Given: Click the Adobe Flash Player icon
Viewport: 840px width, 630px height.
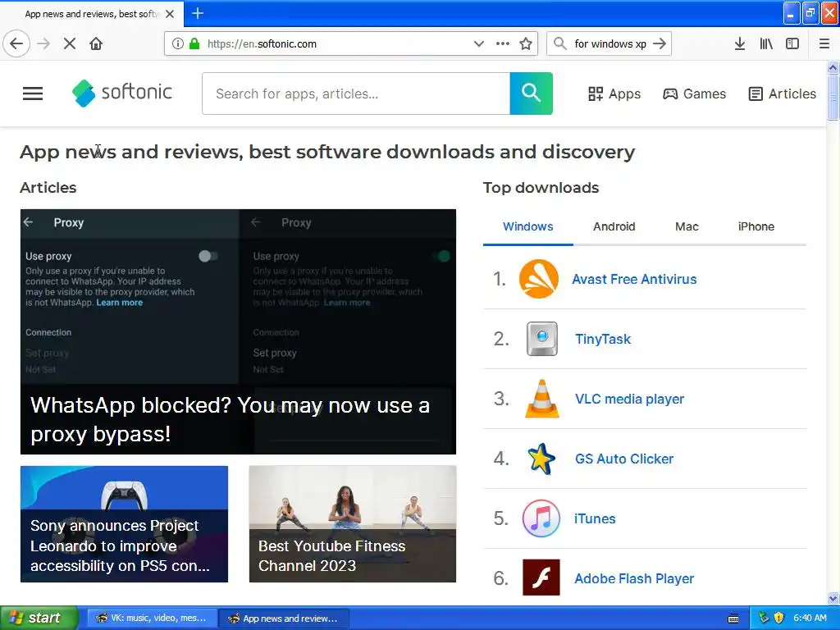Looking at the screenshot, I should point(541,577).
